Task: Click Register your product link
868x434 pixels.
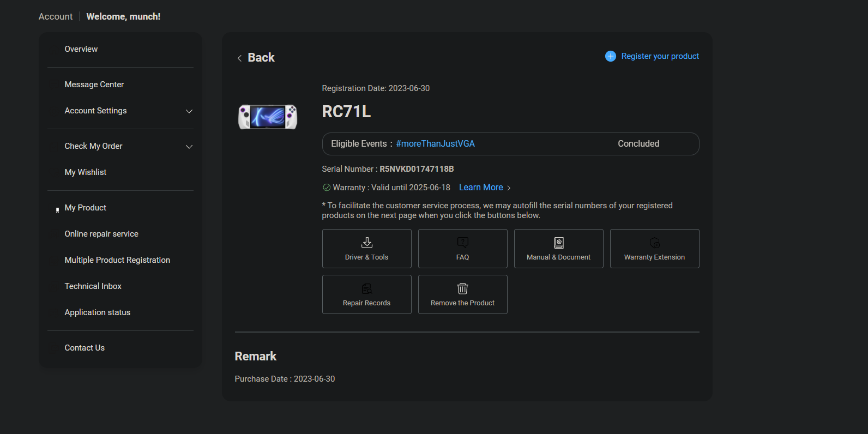Action: (x=660, y=56)
